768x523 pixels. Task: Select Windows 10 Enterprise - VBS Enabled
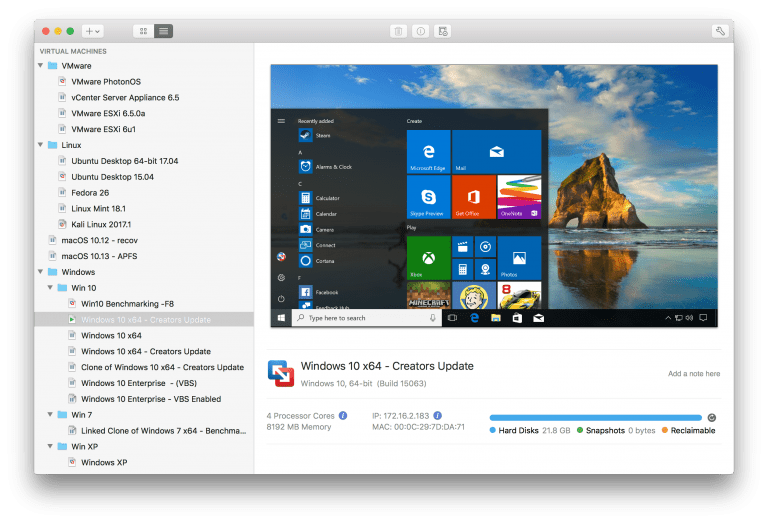(x=144, y=399)
